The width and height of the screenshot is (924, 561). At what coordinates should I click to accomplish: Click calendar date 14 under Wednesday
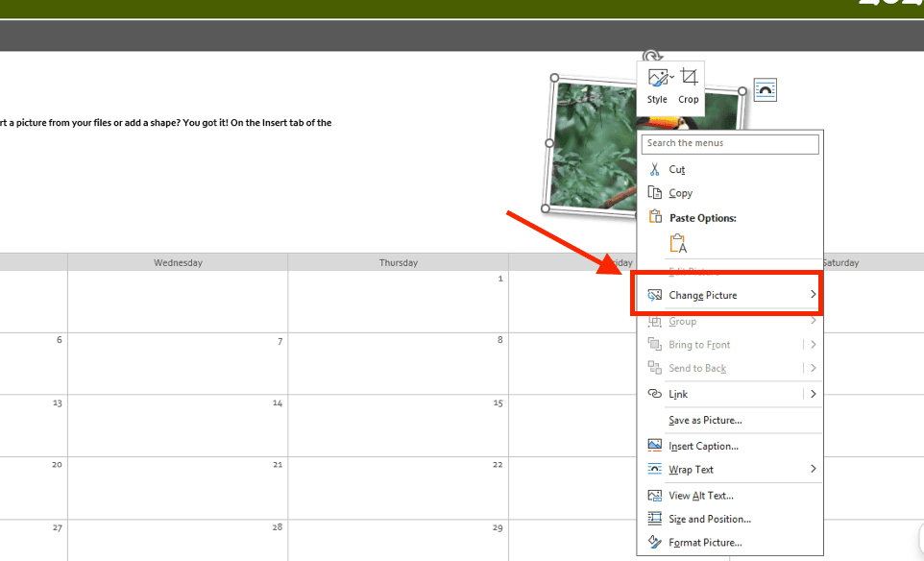pyautogui.click(x=278, y=403)
